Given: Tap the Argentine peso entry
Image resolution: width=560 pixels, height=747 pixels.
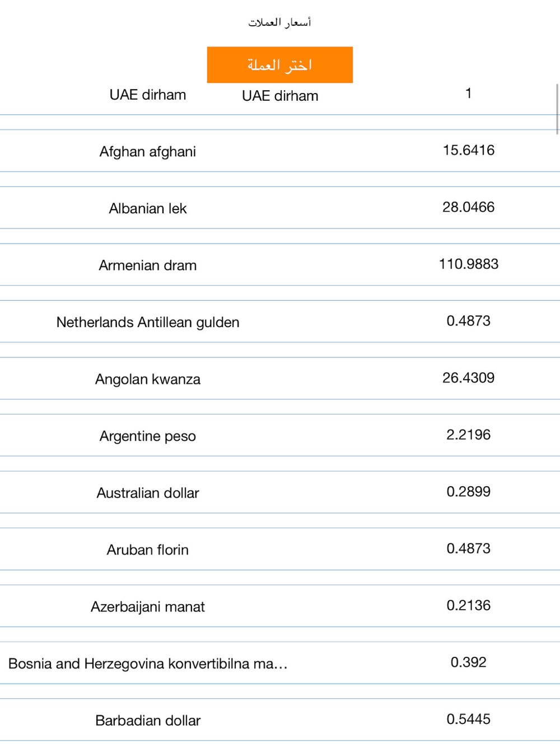Looking at the screenshot, I should pyautogui.click(x=148, y=436).
